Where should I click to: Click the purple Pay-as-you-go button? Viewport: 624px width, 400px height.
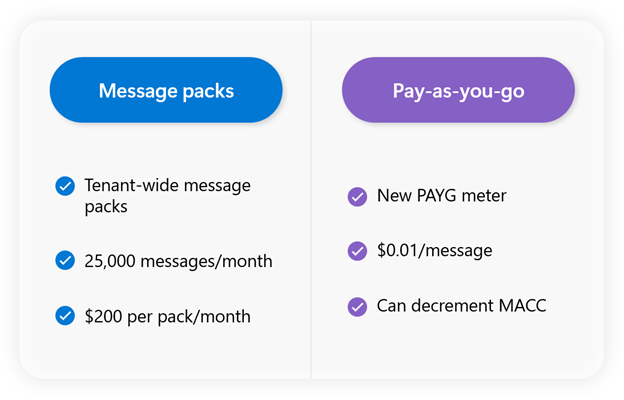click(x=458, y=90)
